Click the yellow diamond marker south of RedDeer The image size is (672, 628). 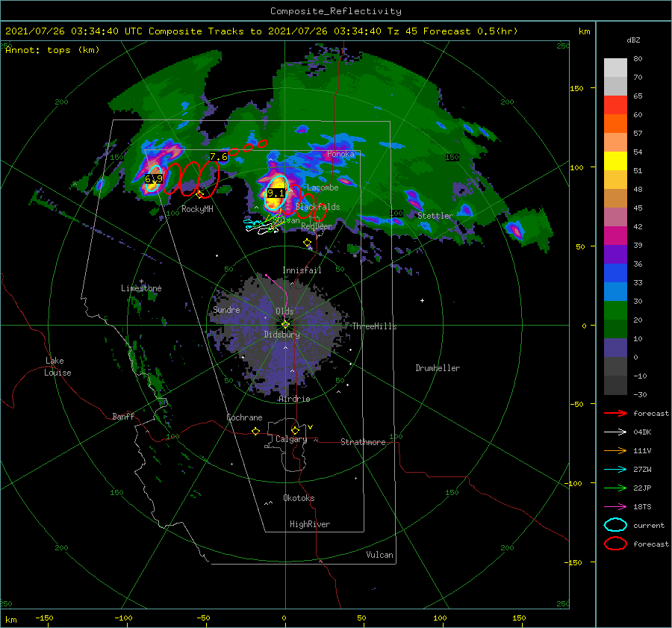(307, 243)
